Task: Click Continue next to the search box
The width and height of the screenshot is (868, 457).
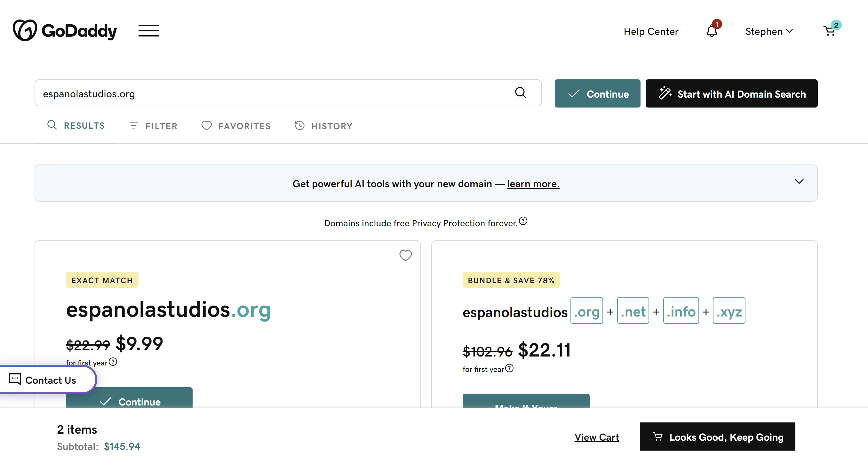Action: pyautogui.click(x=597, y=94)
